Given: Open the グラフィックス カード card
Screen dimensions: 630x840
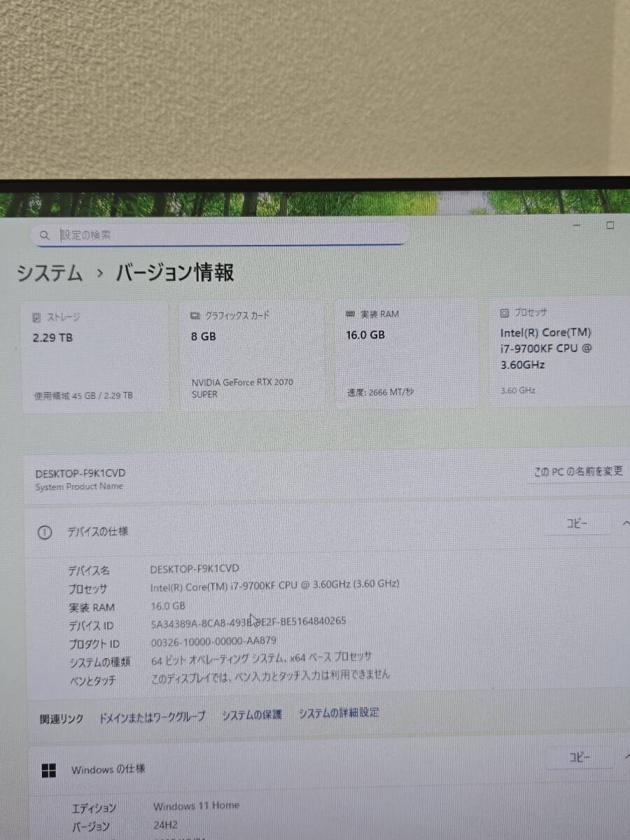Looking at the screenshot, I should coord(252,356).
